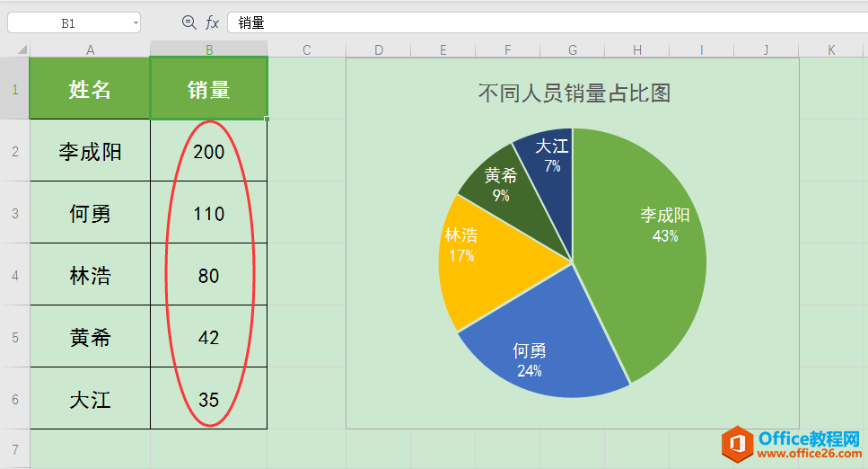Viewport: 868px width, 469px height.
Task: Click the zoom magnifier icon beside formula bar
Action: [x=189, y=22]
